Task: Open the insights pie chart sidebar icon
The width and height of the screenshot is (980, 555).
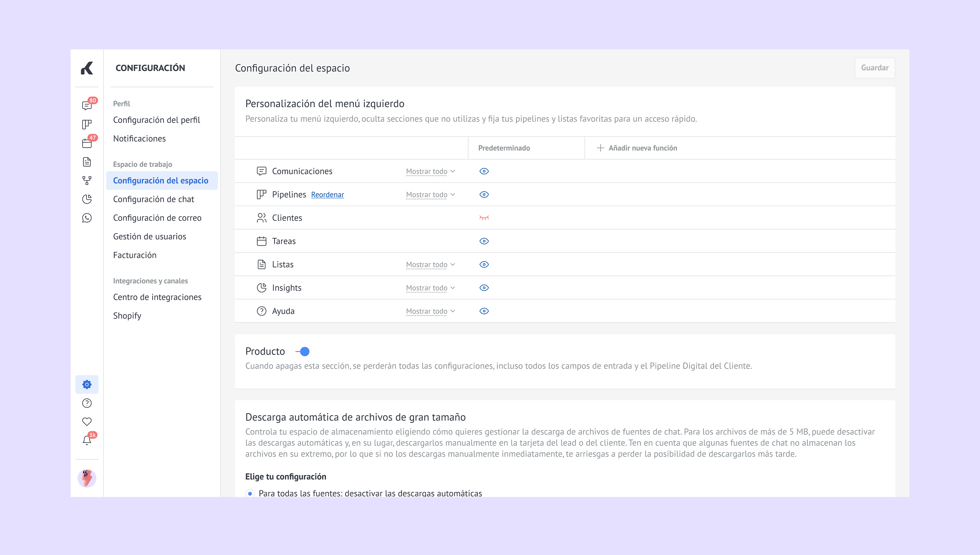Action: tap(87, 199)
